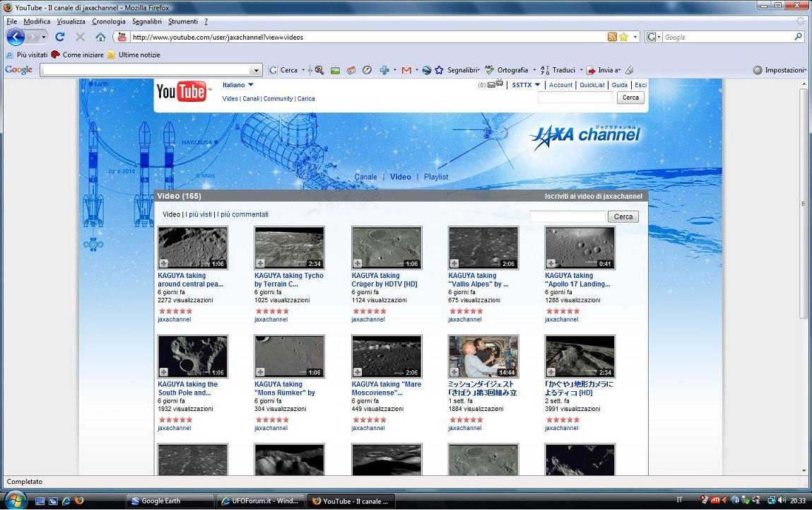Sort videos by 'I più commentati'

[243, 214]
